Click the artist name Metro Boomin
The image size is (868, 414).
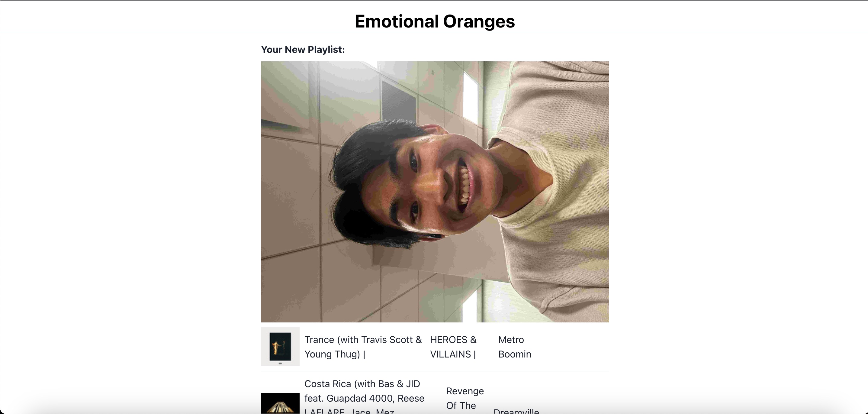(x=515, y=347)
